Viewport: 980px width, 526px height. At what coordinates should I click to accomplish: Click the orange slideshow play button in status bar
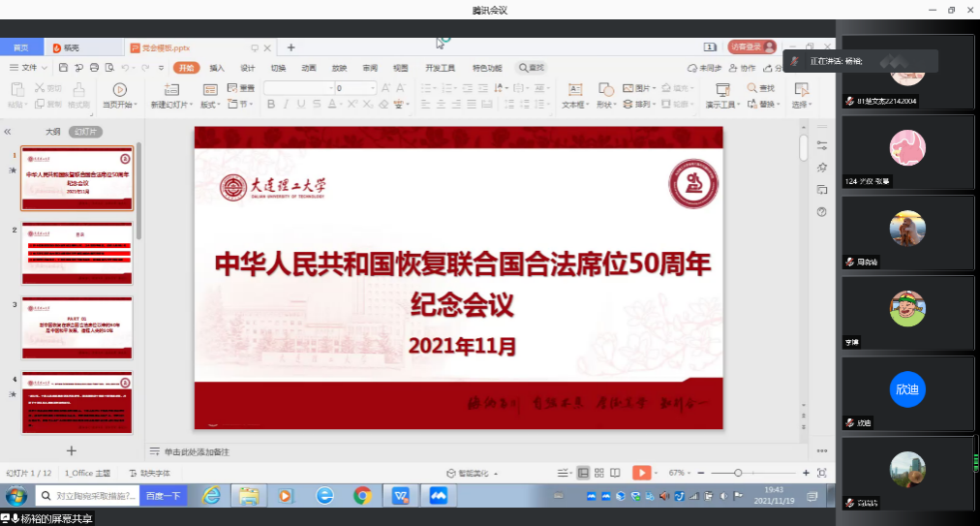pos(641,473)
